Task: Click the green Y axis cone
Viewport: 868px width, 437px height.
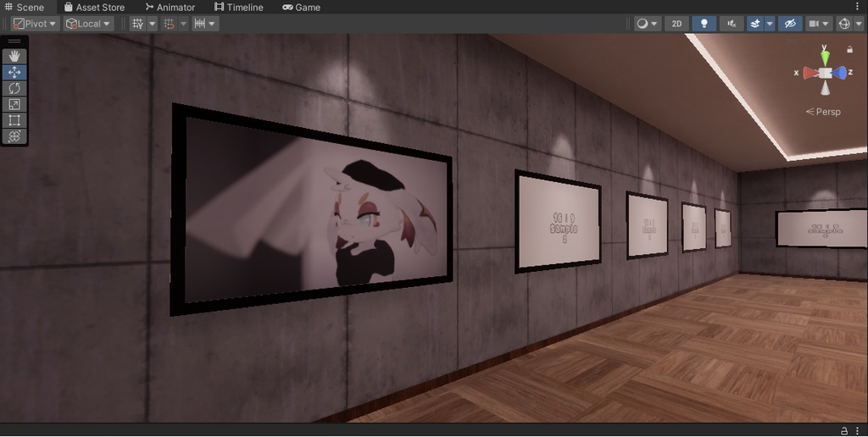Action: pyautogui.click(x=825, y=58)
